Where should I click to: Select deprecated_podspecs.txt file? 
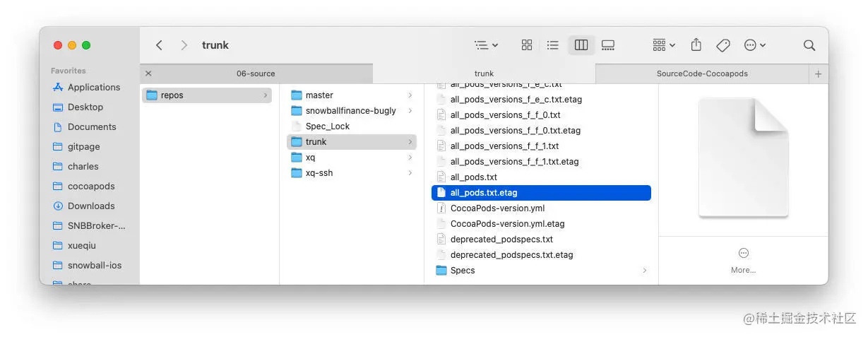[541, 240]
